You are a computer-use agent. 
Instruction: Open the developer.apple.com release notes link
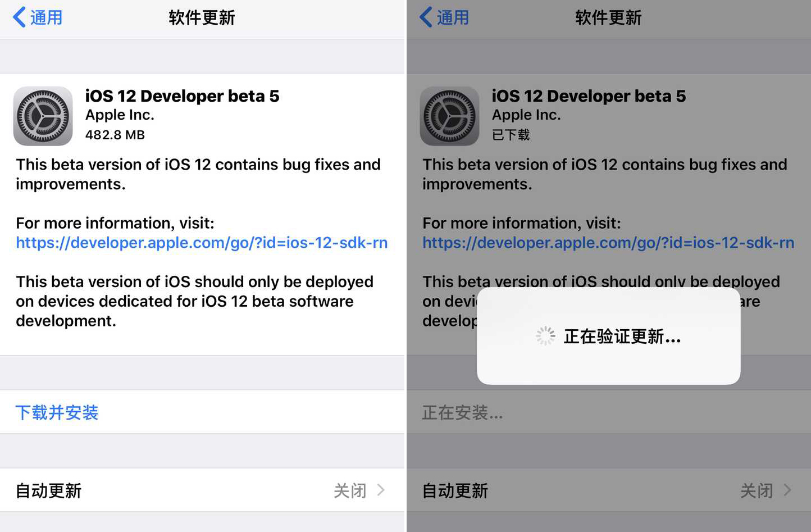point(202,243)
